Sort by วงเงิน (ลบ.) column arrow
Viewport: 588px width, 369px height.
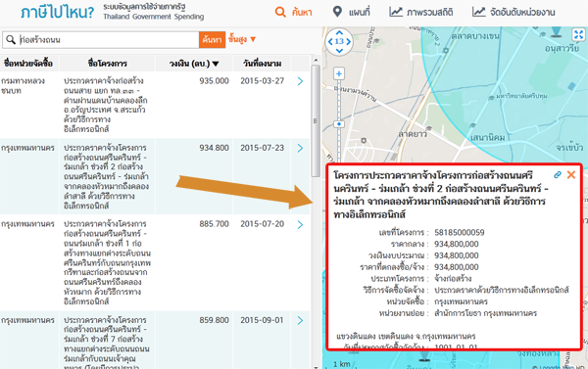(216, 64)
